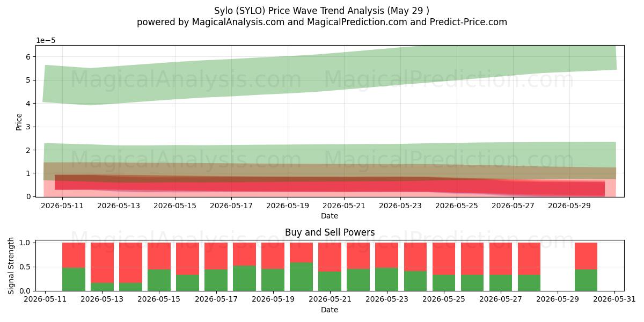Image resolution: width=644 pixels, height=322 pixels.
Task: Click the '1e−5' scale label above price axis
Action: 46,40
